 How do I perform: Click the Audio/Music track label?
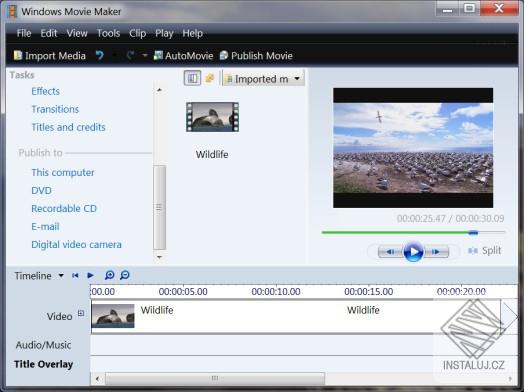click(x=43, y=345)
